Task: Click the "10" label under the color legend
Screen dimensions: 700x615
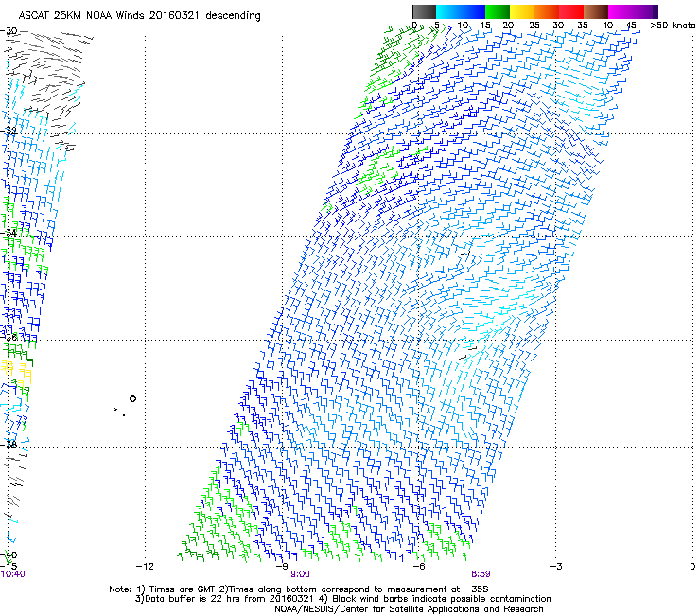Action: pyautogui.click(x=463, y=26)
